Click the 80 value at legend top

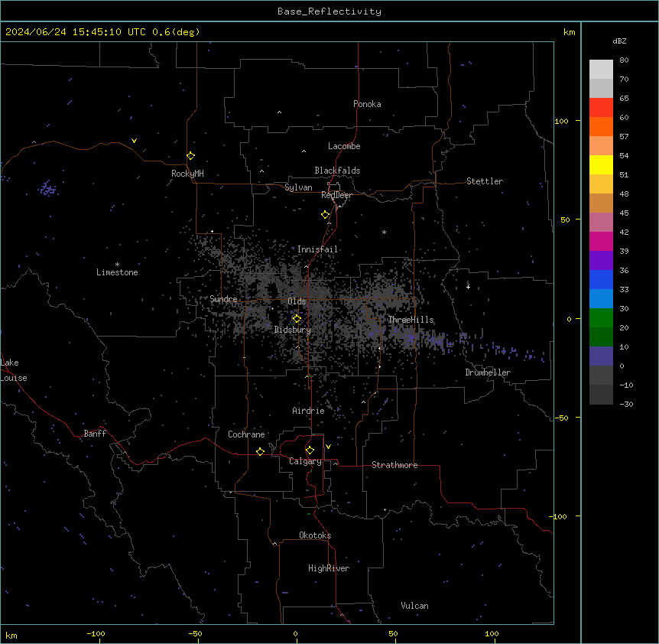point(624,60)
